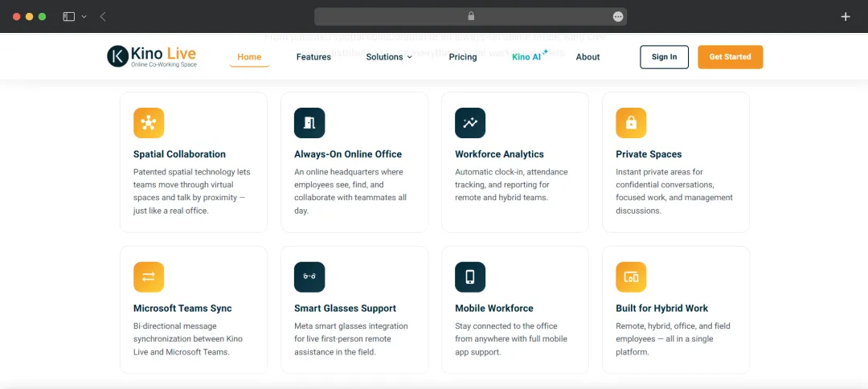Click the Spatial Collaboration network icon
868x389 pixels.
click(x=149, y=123)
